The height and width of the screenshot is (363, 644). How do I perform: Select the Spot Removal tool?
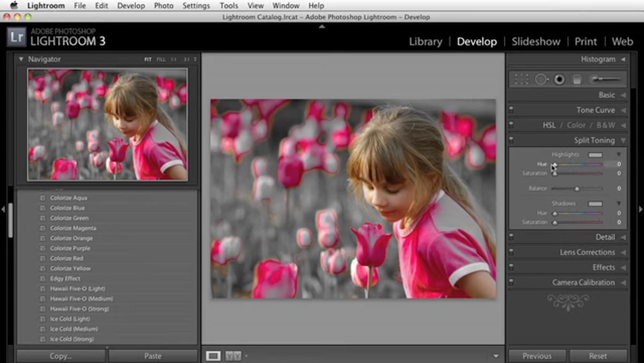(x=541, y=79)
